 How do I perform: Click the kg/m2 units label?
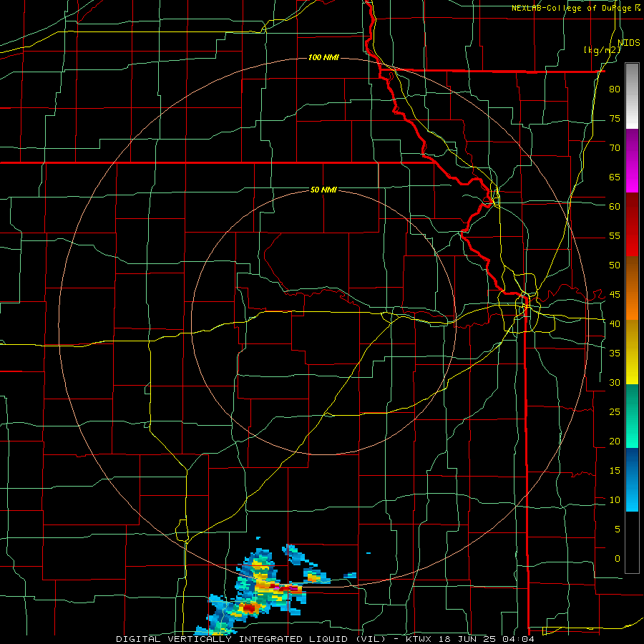tap(602, 50)
